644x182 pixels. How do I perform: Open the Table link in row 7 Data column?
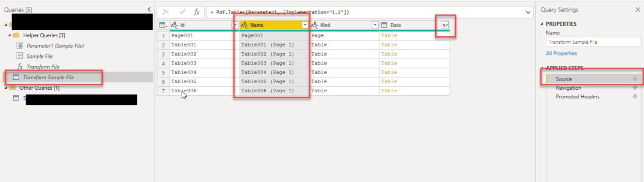[x=389, y=91]
